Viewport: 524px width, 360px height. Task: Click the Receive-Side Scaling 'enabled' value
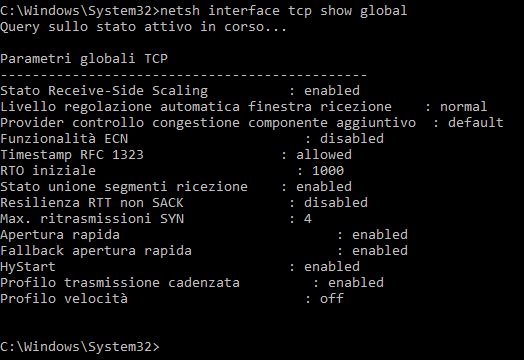click(332, 91)
